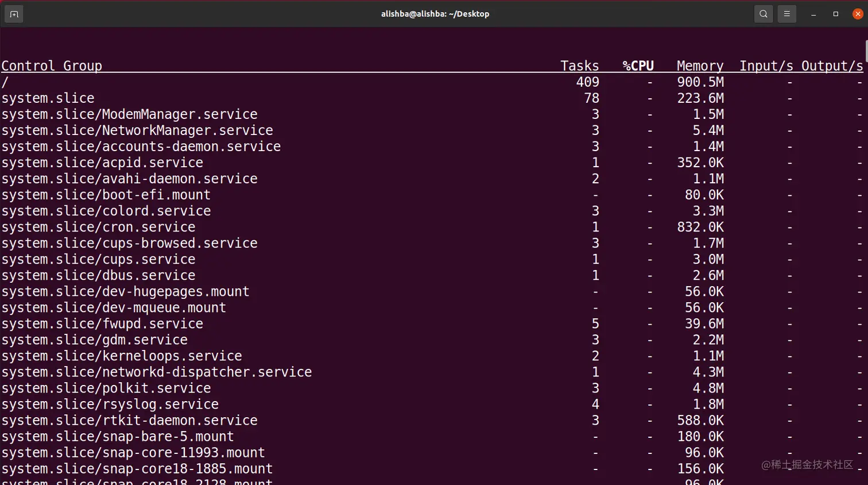The width and height of the screenshot is (868, 485).
Task: Click the Output/s column header
Action: click(x=832, y=66)
